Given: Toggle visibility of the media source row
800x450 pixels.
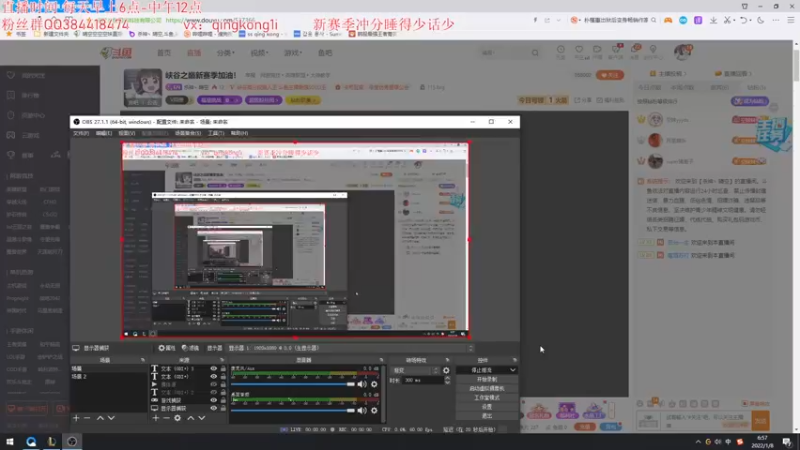Looking at the screenshot, I should 213,384.
